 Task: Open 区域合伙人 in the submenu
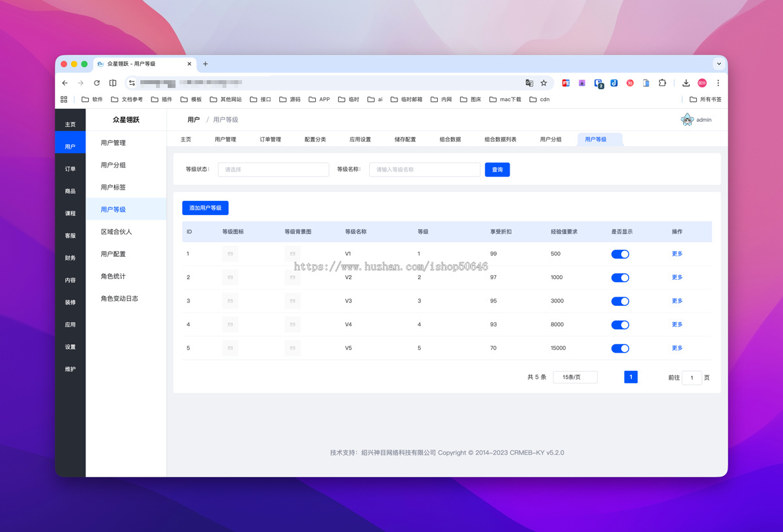(126, 231)
